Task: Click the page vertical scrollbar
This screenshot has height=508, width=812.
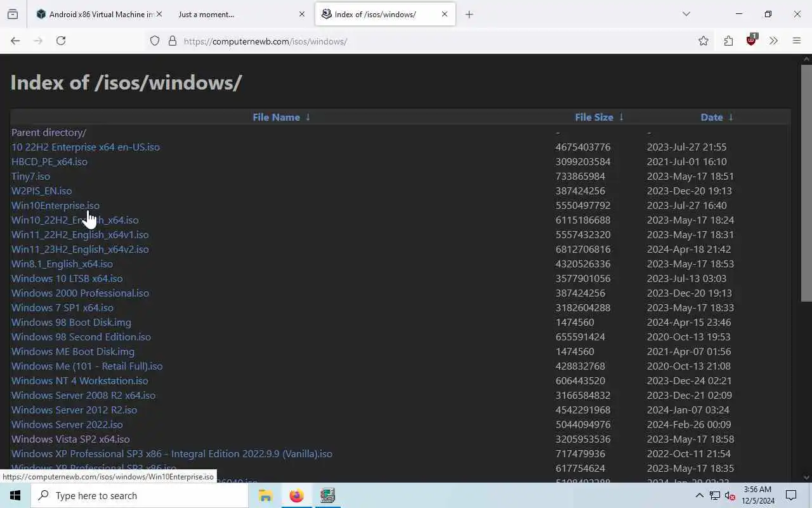Action: [x=806, y=183]
